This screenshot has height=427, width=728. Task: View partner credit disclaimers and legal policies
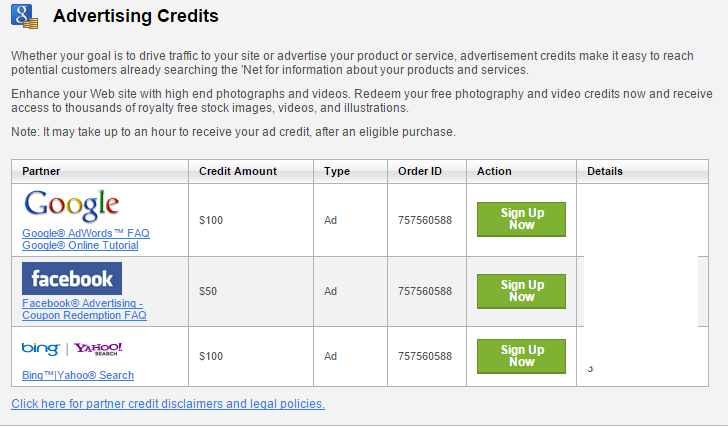(x=168, y=404)
